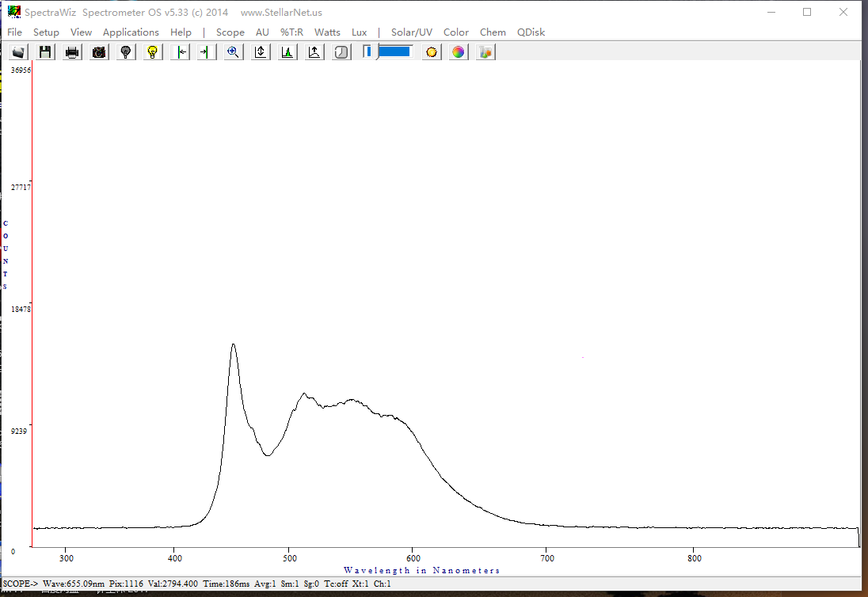Click the left green cursor arrow icon
The height and width of the screenshot is (597, 868).
[x=181, y=52]
